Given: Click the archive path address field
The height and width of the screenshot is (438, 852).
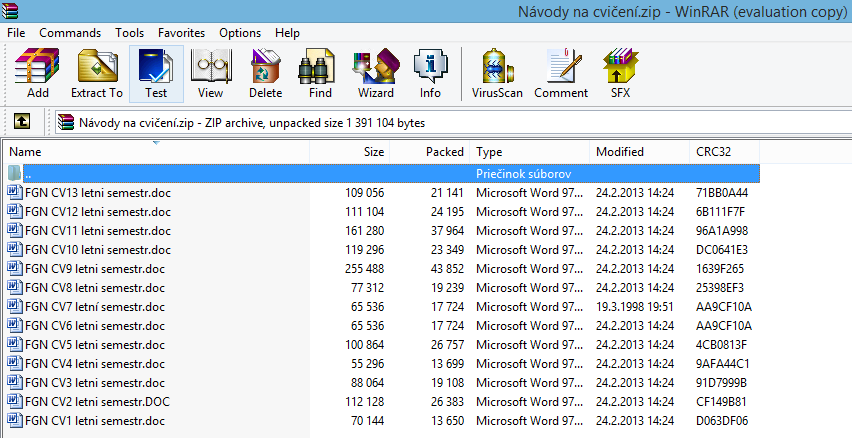Looking at the screenshot, I should 454,122.
